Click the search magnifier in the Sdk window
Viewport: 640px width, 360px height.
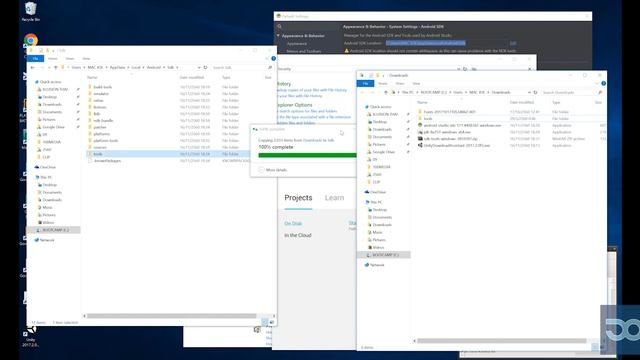pyautogui.click(x=270, y=67)
